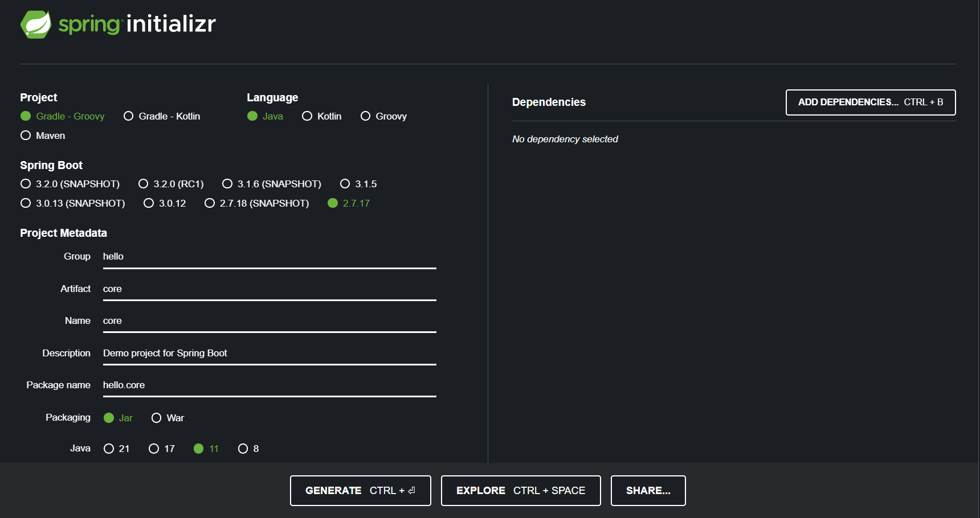Select Spring Boot 2.7.17 version
The width and height of the screenshot is (980, 518).
[x=349, y=203]
